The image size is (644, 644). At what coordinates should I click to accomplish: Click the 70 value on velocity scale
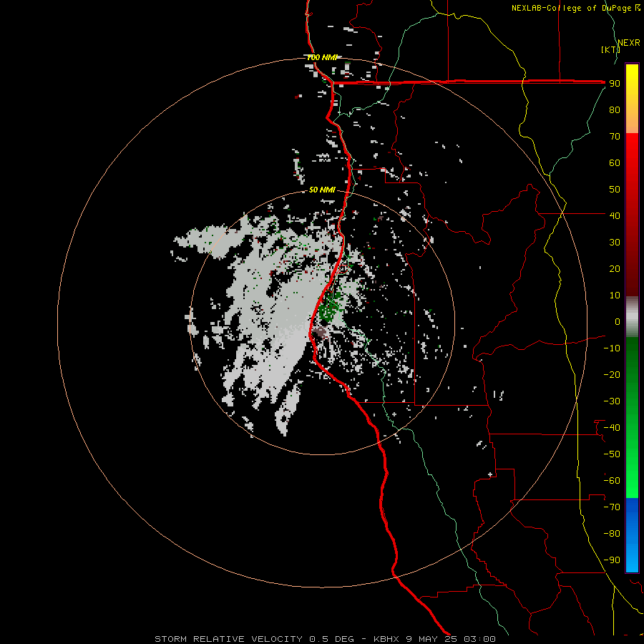tap(615, 137)
